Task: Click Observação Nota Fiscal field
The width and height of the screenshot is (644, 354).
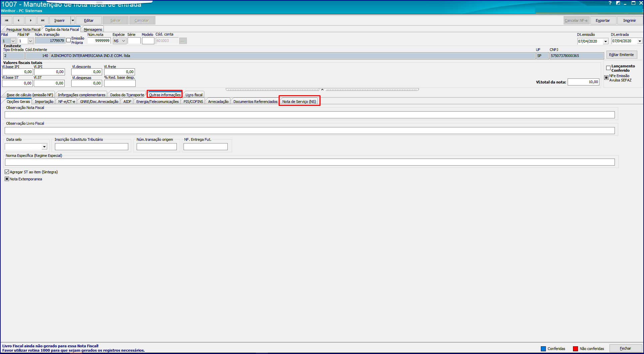Action: click(310, 115)
